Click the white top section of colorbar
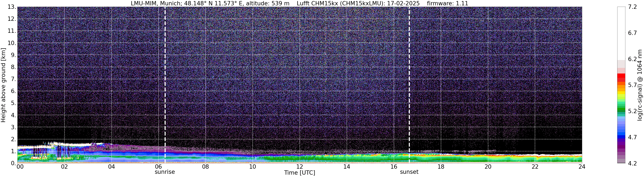Image resolution: width=644 pixels, height=177 pixels. tap(621, 33)
